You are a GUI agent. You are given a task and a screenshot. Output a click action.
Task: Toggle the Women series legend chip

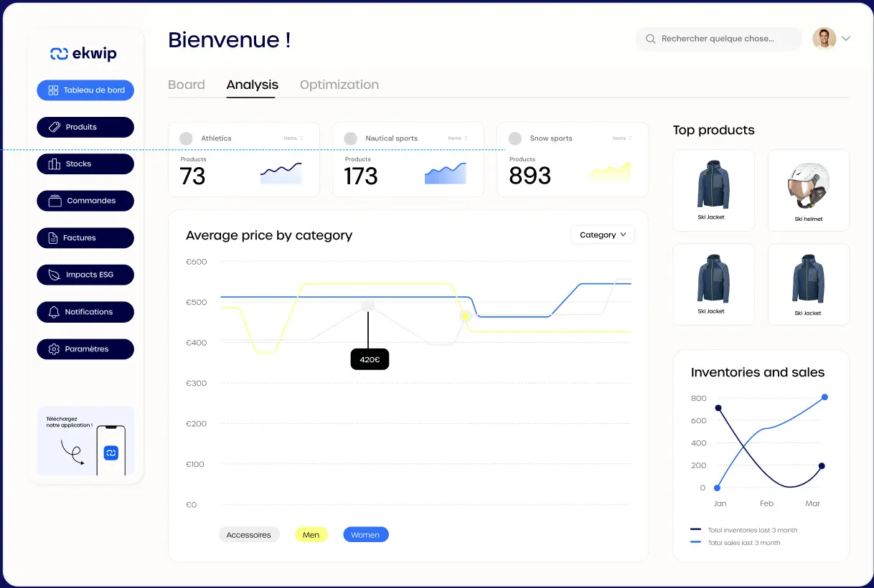point(365,535)
